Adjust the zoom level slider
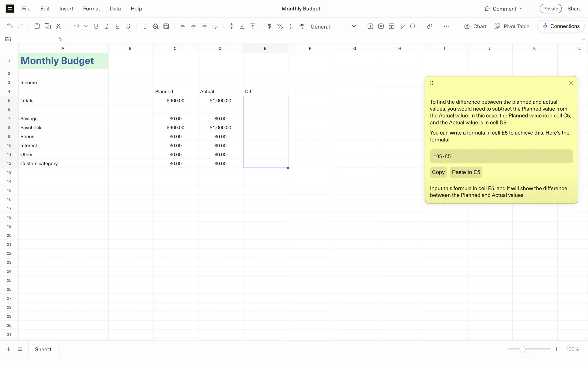This screenshot has width=588, height=368. (x=522, y=349)
